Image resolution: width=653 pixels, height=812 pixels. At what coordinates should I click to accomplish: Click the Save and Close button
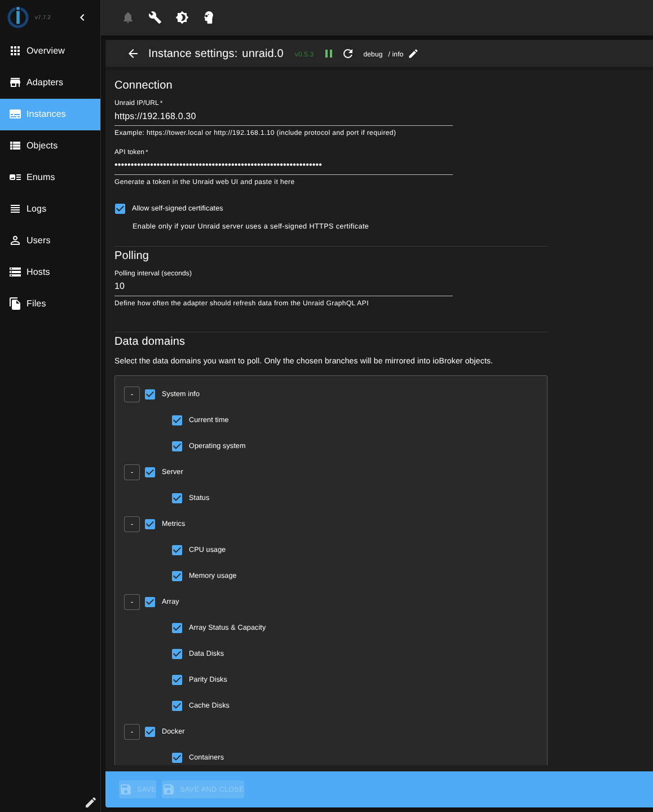tap(203, 789)
